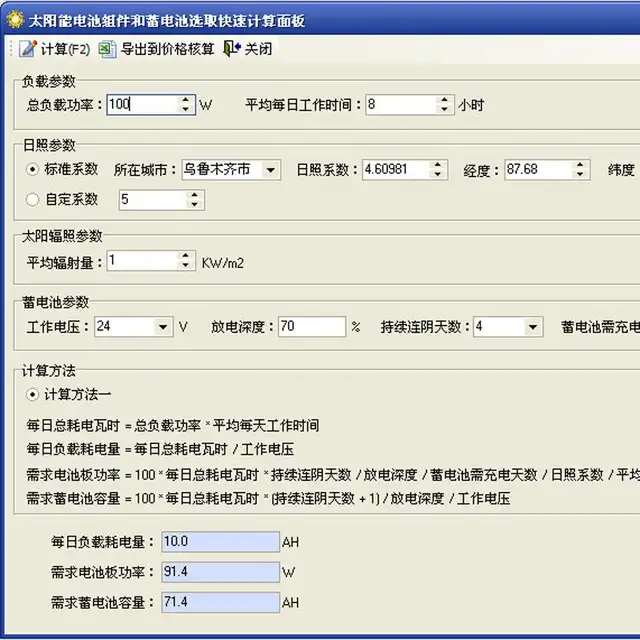Click formula line starting with 需求蓄电池容量 =

click(x=268, y=498)
